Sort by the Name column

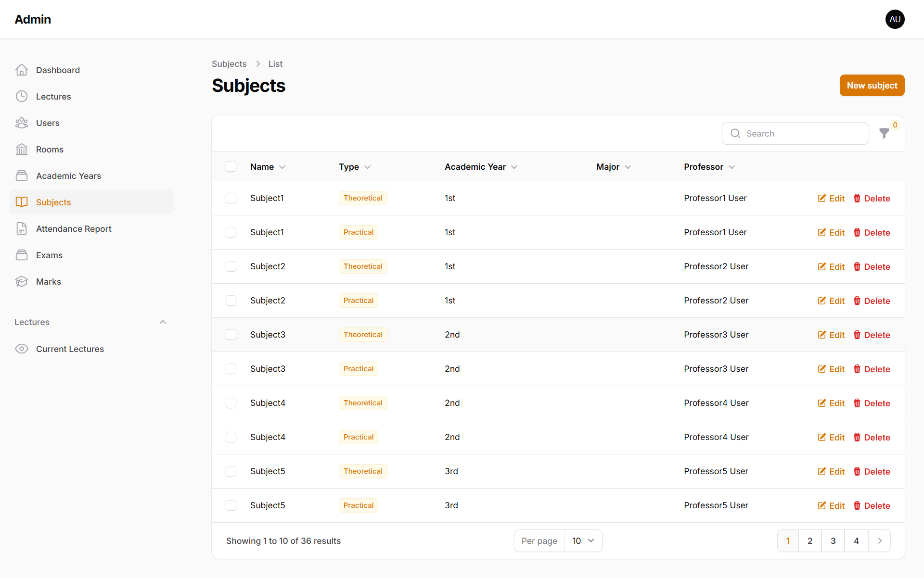(x=268, y=167)
